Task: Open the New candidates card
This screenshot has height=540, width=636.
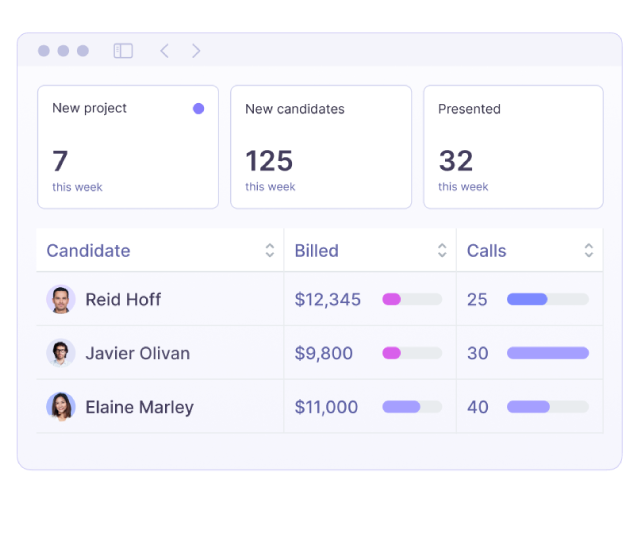Action: (321, 147)
